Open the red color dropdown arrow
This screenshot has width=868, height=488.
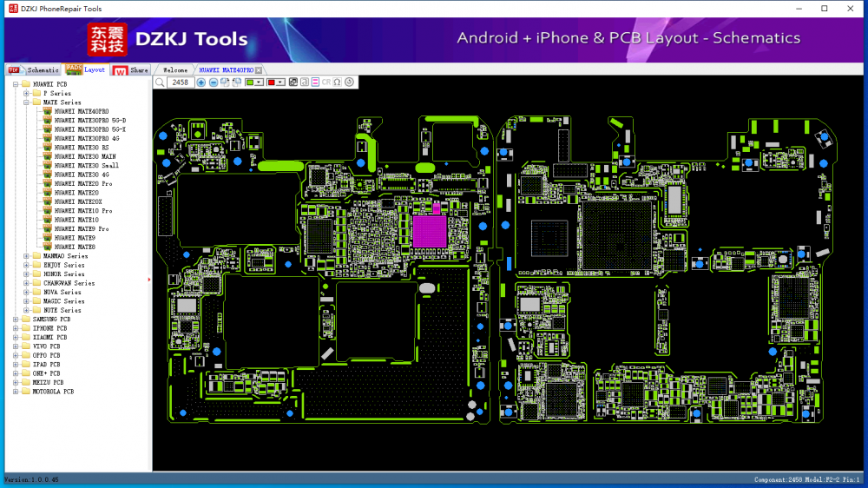(280, 82)
